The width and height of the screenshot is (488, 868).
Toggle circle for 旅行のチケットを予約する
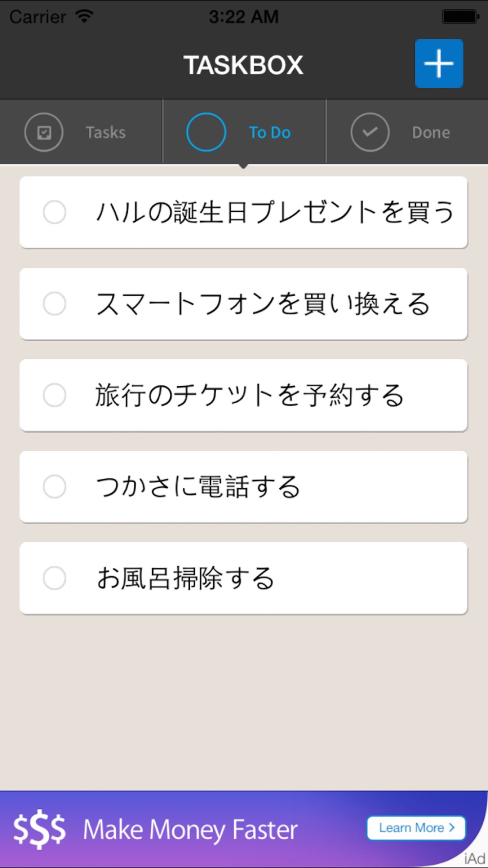coord(55,395)
